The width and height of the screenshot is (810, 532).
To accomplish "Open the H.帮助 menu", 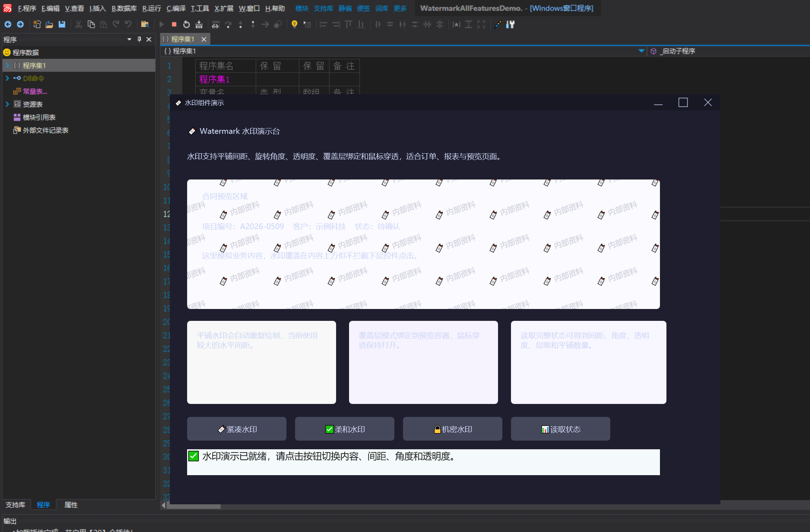I will point(275,8).
